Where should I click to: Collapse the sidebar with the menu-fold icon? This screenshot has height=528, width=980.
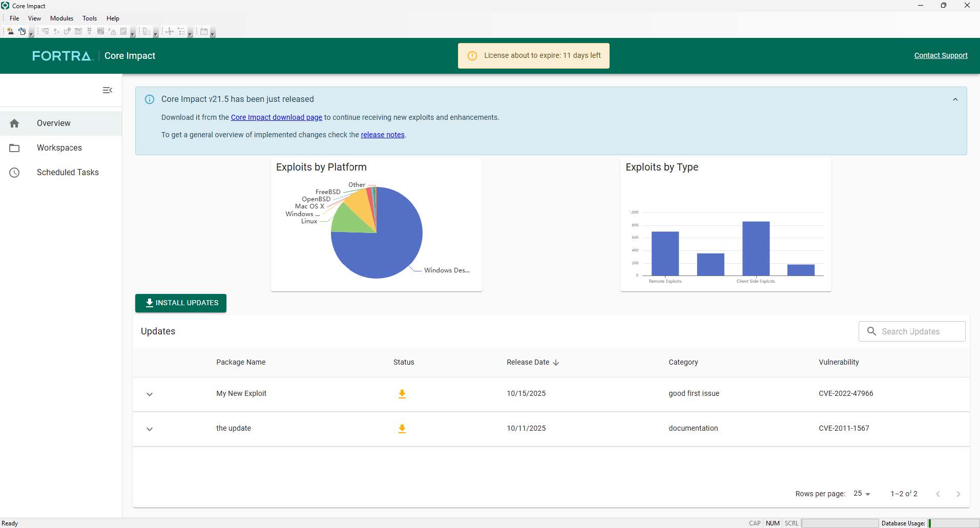(x=108, y=90)
